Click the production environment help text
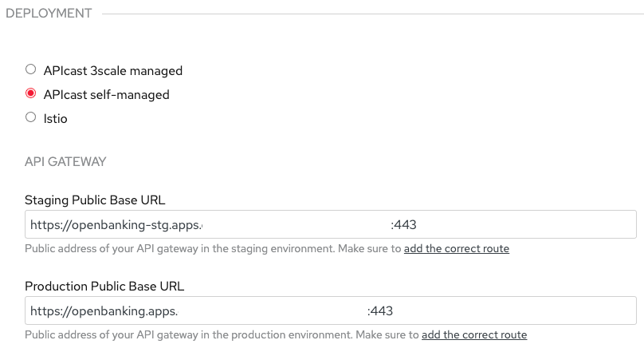 [221, 335]
